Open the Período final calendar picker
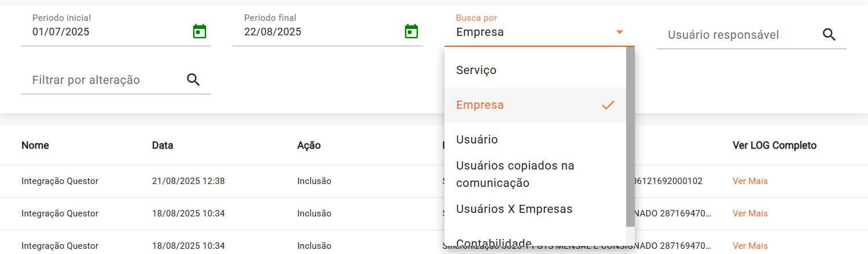The height and width of the screenshot is (254, 868). [411, 31]
